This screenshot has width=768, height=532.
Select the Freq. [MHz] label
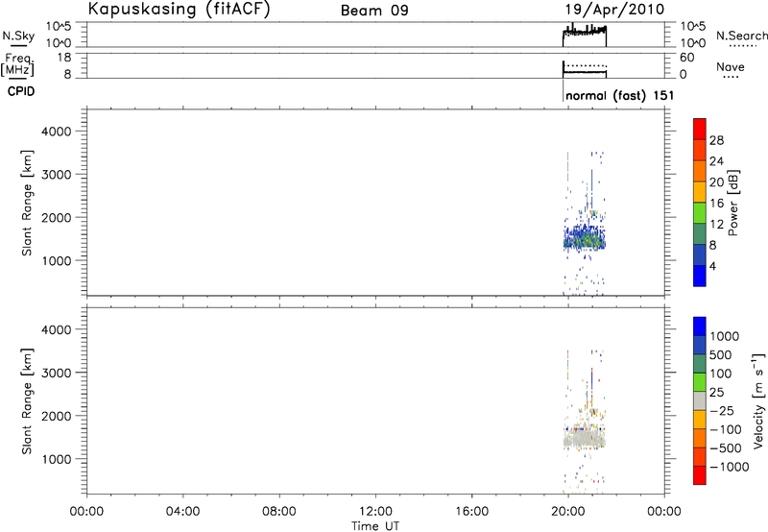tap(18, 65)
